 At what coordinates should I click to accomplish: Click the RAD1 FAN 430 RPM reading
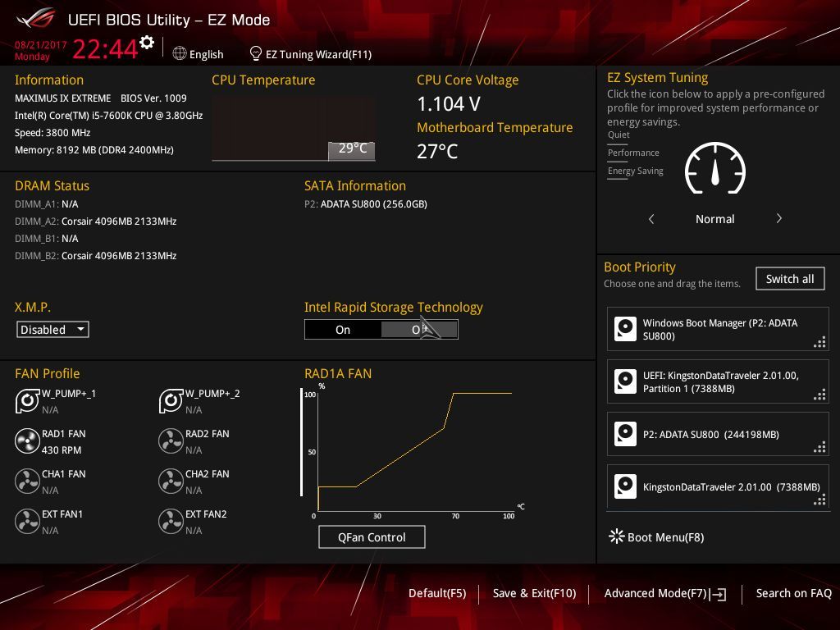tap(62, 450)
